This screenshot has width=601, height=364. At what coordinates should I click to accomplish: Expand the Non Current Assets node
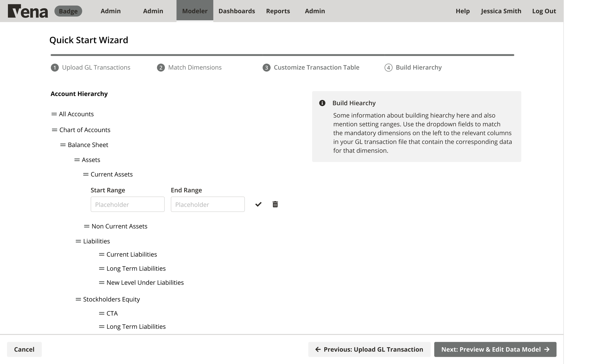point(119,226)
